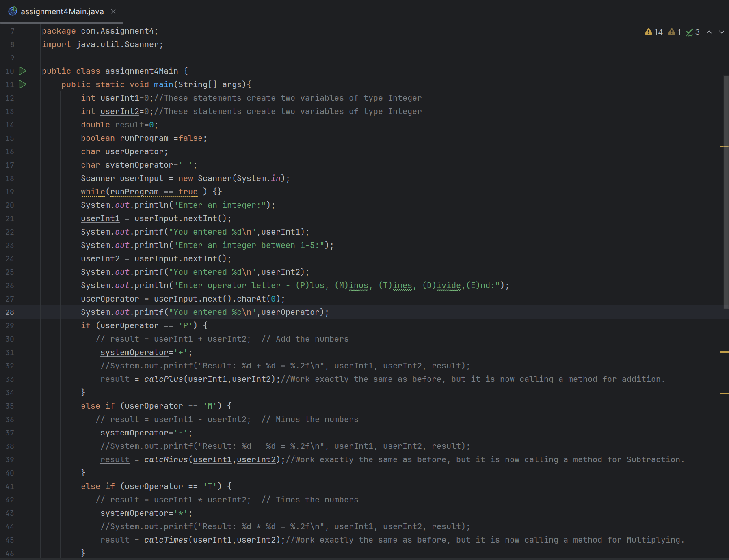Click the userInt2 variable declaration on line 13
Viewport: 729px width, 560px height.
pyautogui.click(x=120, y=111)
